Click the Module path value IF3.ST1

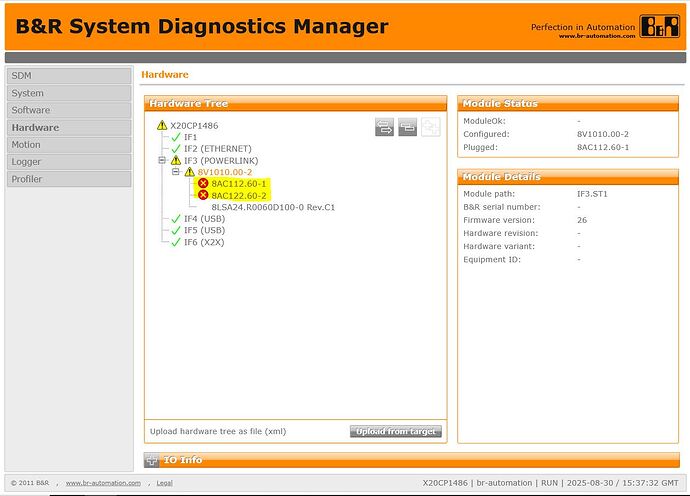pyautogui.click(x=592, y=194)
